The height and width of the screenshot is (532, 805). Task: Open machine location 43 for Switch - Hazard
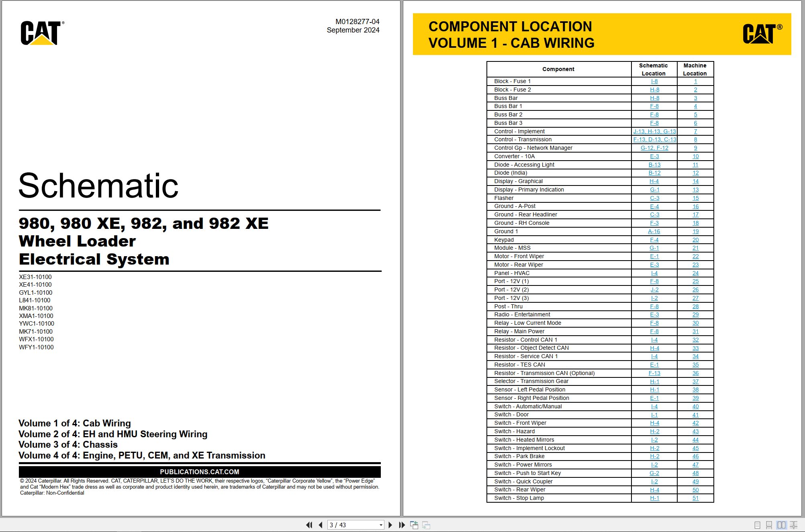click(695, 431)
